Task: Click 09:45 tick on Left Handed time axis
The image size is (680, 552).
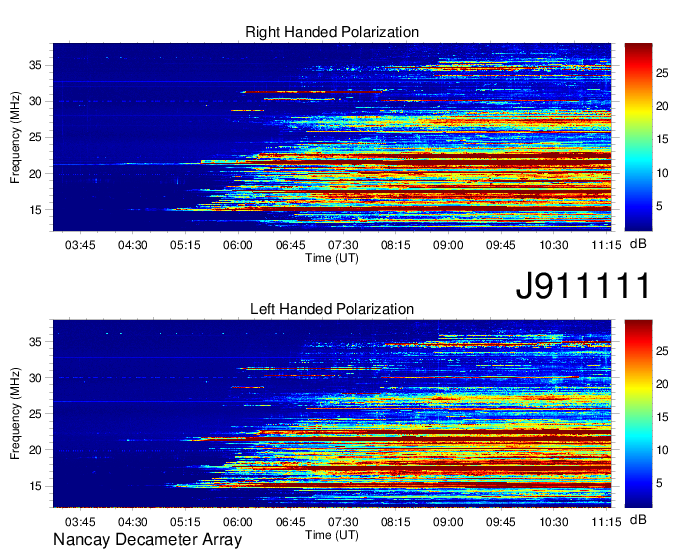Action: pos(500,522)
